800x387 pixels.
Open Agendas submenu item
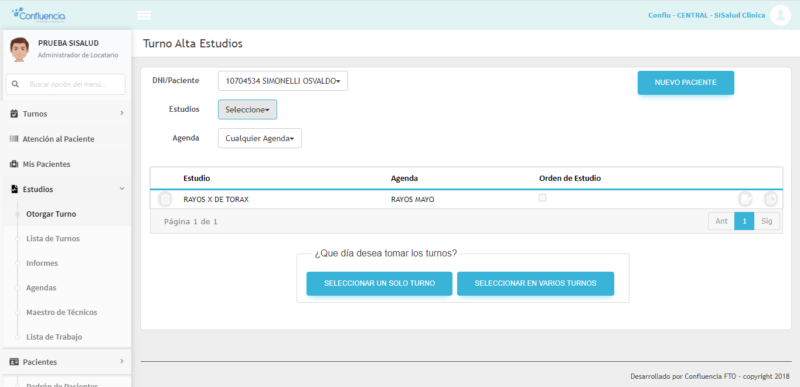(41, 288)
